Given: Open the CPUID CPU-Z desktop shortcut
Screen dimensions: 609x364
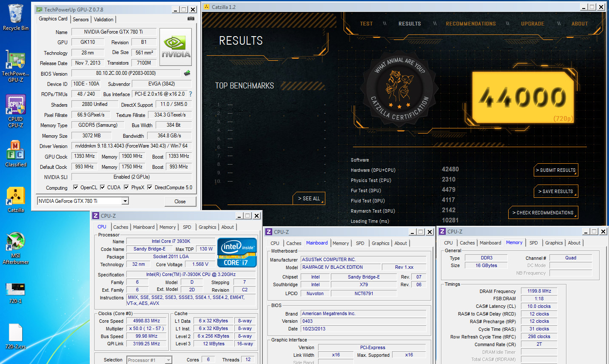Looking at the screenshot, I should (15, 105).
